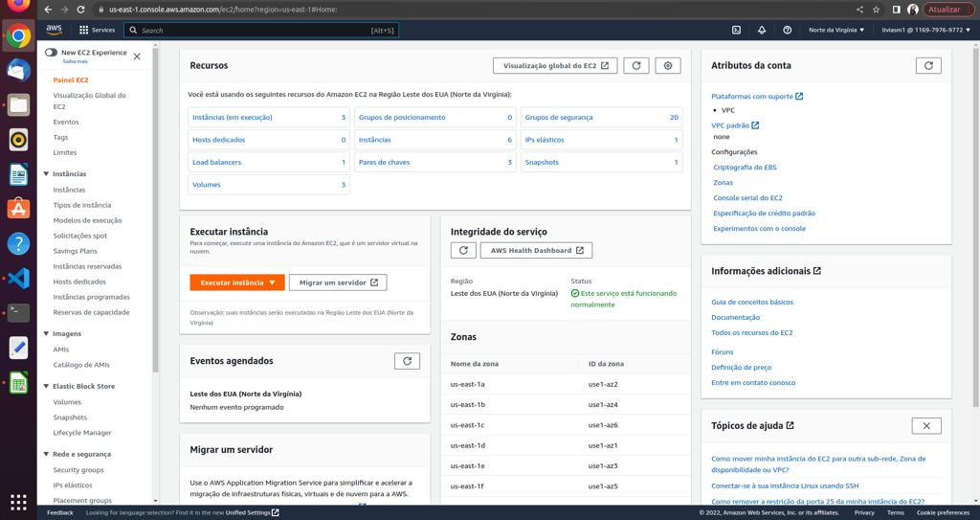Open Documentação link
The width and height of the screenshot is (980, 520).
736,318
